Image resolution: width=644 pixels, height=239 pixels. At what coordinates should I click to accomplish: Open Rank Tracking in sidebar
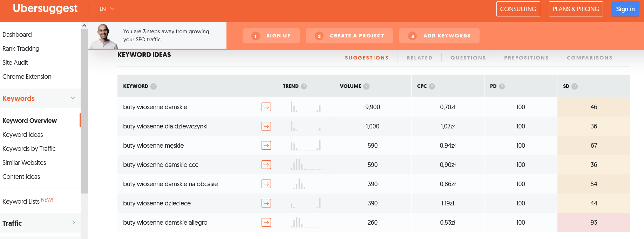click(x=21, y=49)
